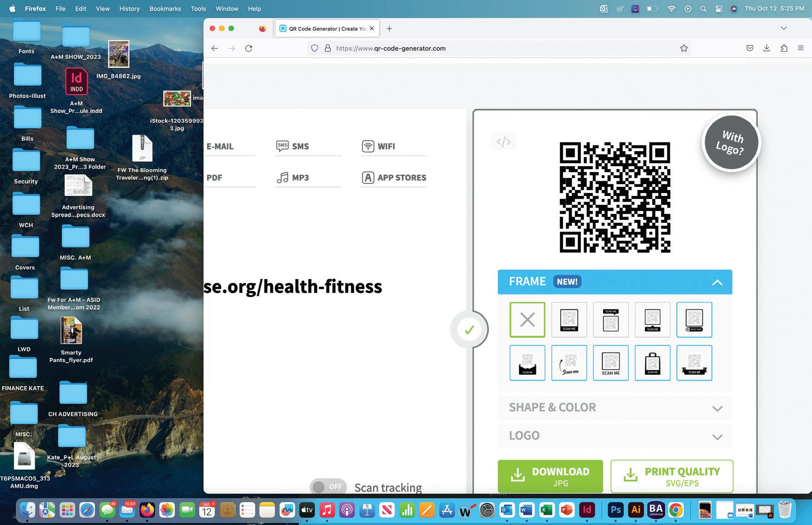Open the Edit menu
Image resolution: width=812 pixels, height=525 pixels.
(x=81, y=9)
